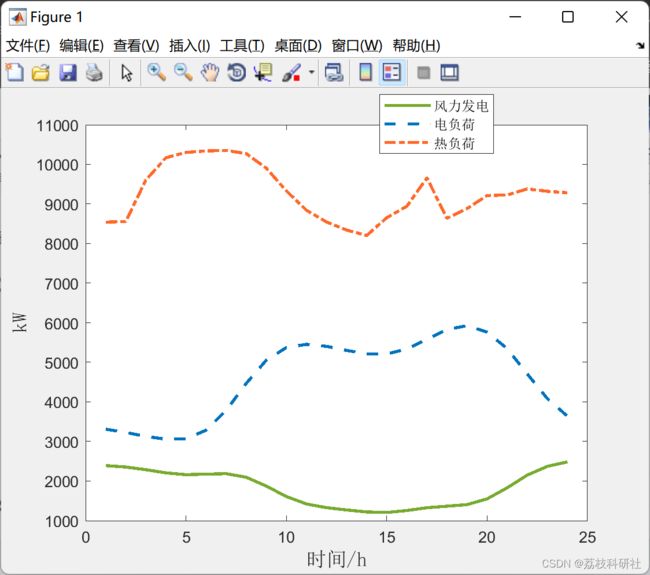Click the 热负荷 legend entry
Image resolution: width=650 pixels, height=575 pixels.
coord(453,144)
